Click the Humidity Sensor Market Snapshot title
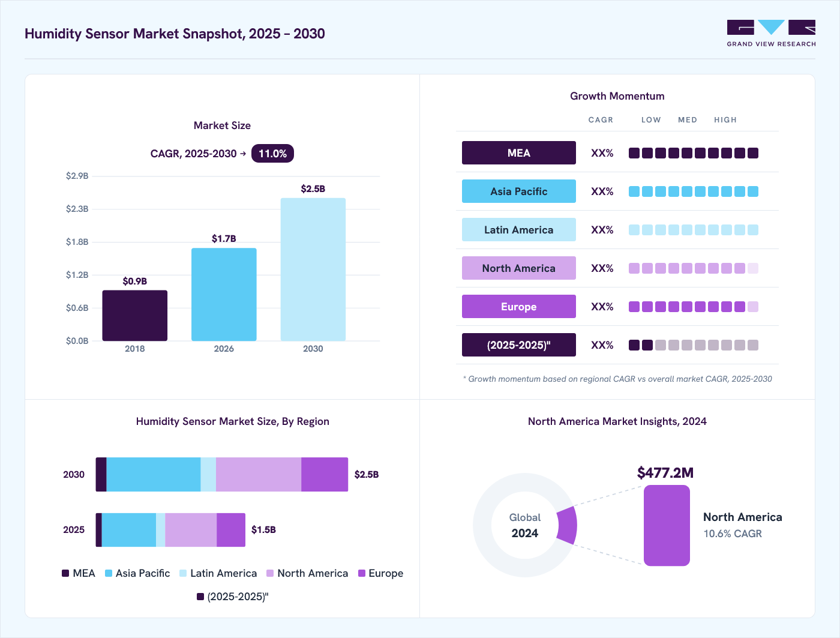 175,34
